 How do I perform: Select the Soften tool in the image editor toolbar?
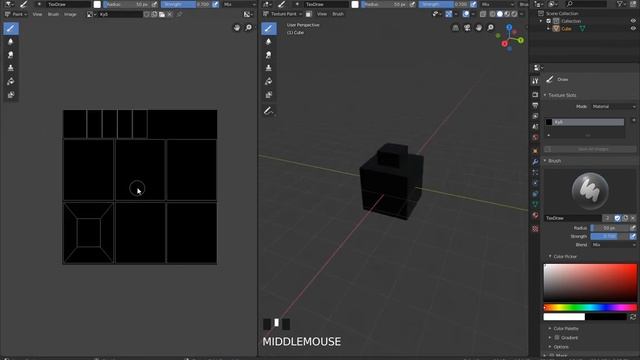coord(11,42)
